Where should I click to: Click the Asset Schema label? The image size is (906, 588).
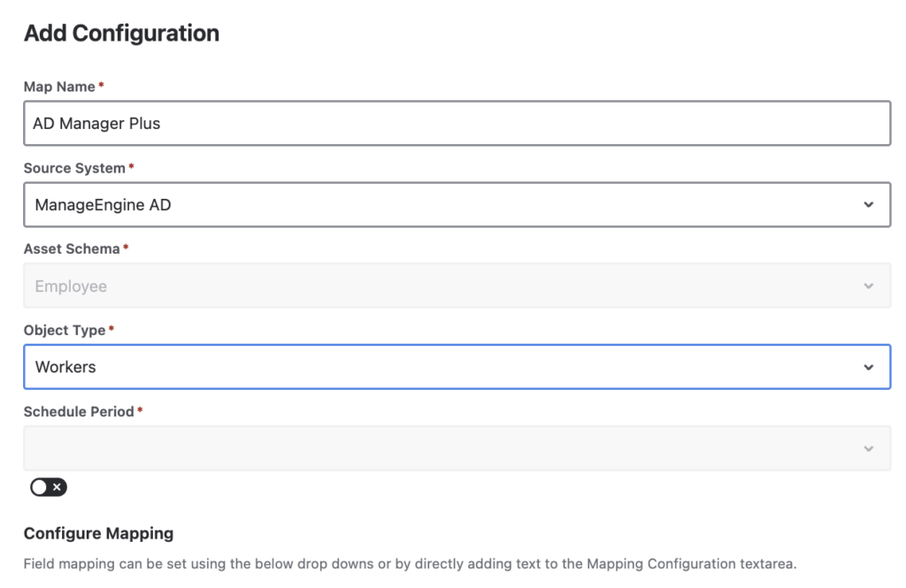[x=71, y=249]
